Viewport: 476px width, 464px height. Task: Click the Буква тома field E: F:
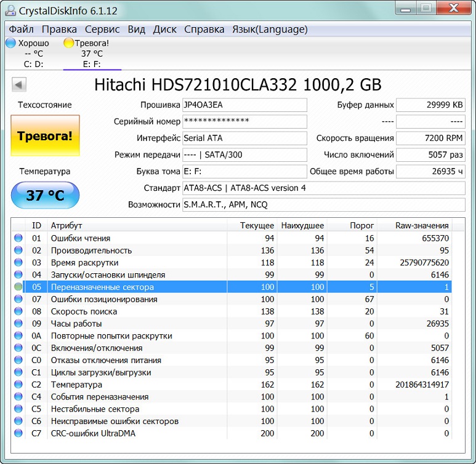(244, 172)
